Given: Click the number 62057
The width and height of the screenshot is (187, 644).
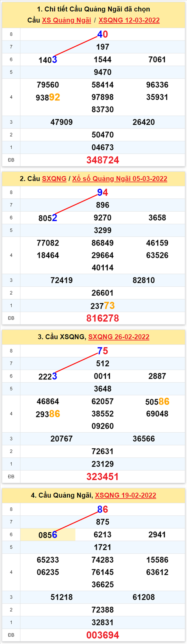Looking at the screenshot, I should (102, 402).
